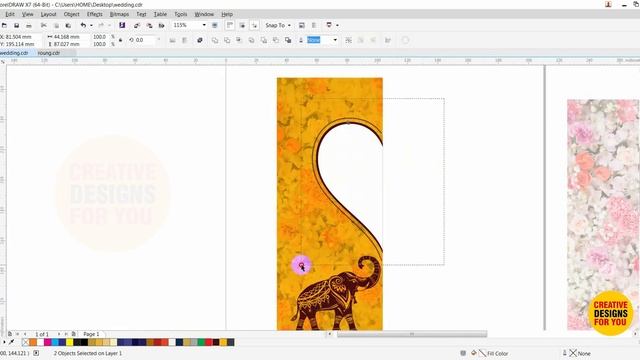
Task: Go to previous page arrow
Action: coord(25,334)
